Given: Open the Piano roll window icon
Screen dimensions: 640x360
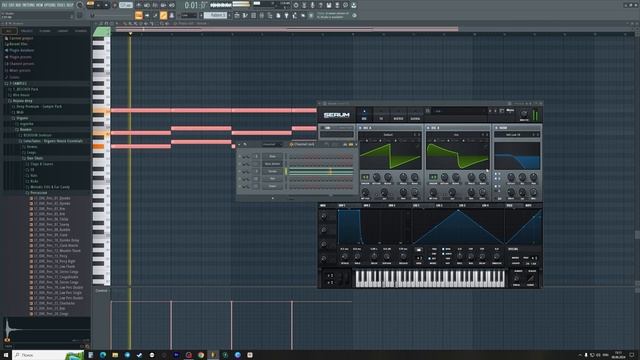Looking at the screenshot, I should pyautogui.click(x=244, y=15).
